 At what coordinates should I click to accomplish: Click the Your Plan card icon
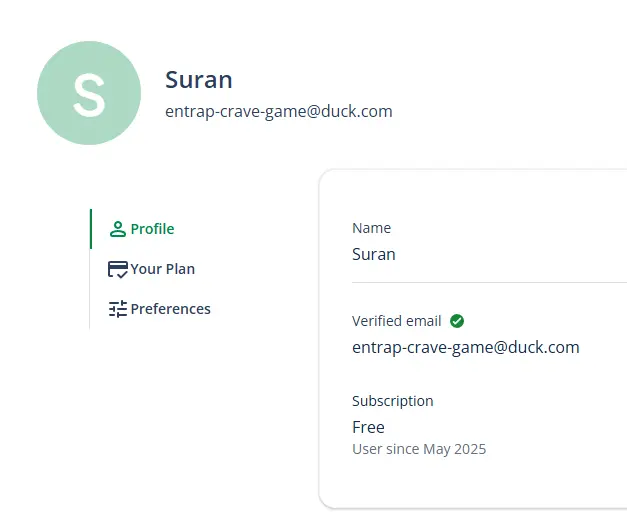tap(118, 269)
